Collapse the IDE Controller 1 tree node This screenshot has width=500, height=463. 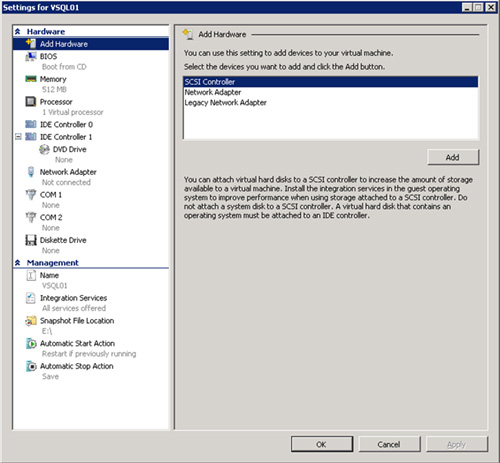[x=18, y=137]
